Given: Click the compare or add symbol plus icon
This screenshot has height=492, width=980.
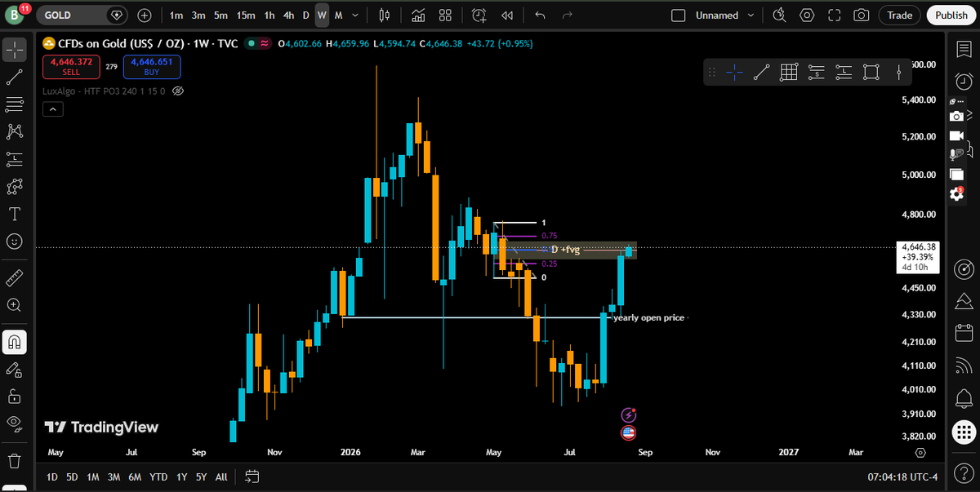Looking at the screenshot, I should [x=145, y=15].
